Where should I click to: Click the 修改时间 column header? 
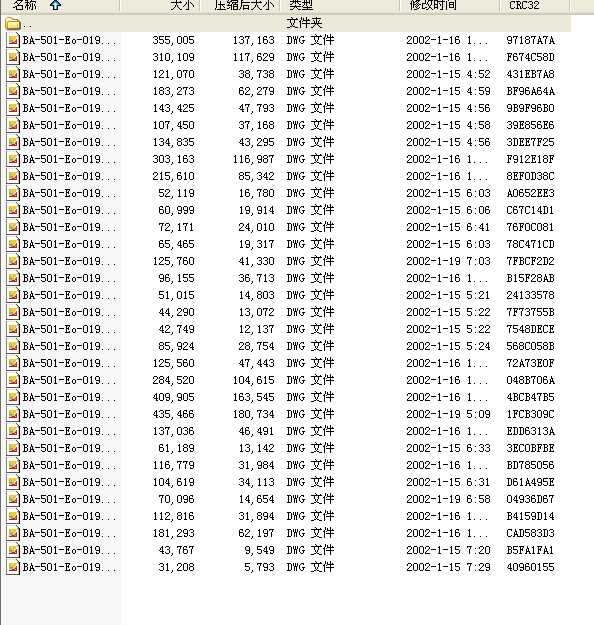[x=449, y=6]
